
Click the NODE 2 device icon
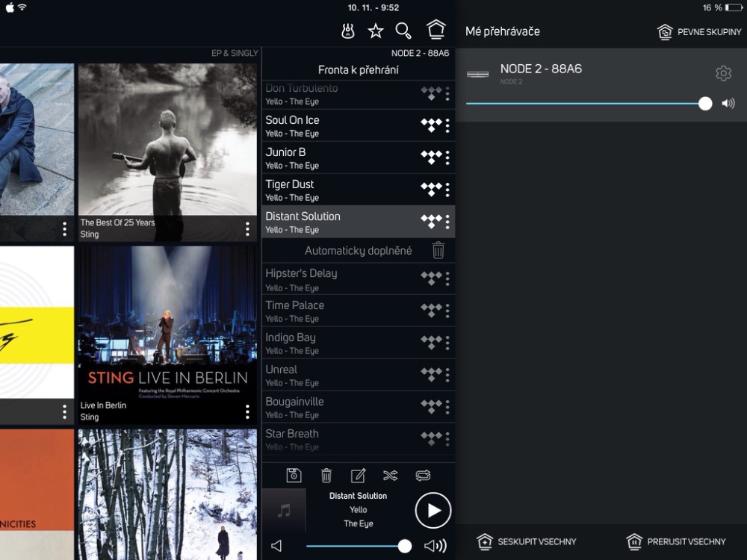(478, 74)
